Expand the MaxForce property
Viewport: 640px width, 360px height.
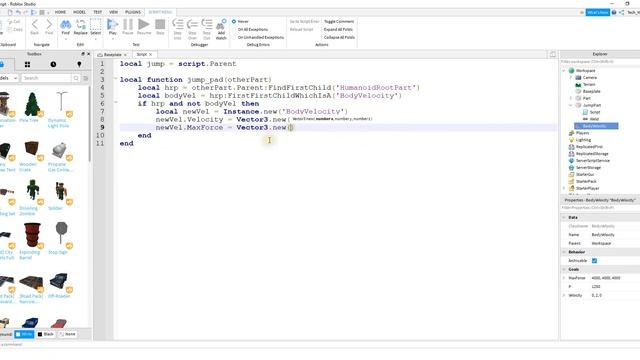pyautogui.click(x=564, y=278)
